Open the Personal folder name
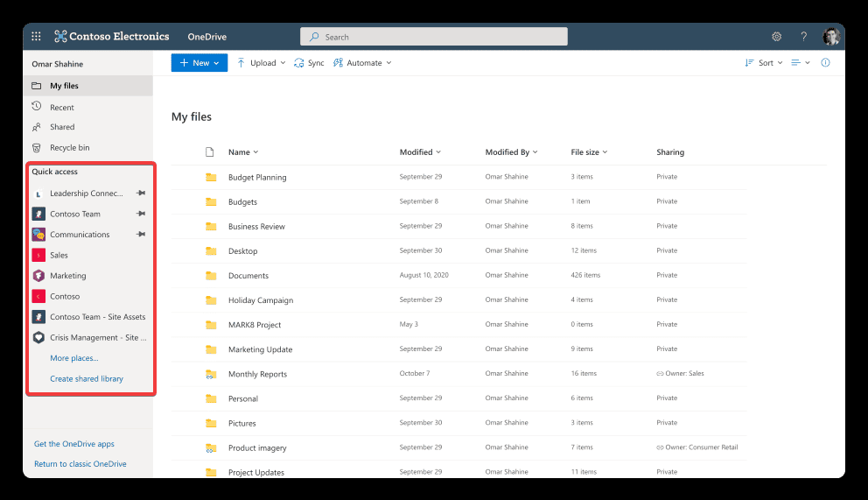Viewport: 868px width, 500px height. [x=243, y=398]
